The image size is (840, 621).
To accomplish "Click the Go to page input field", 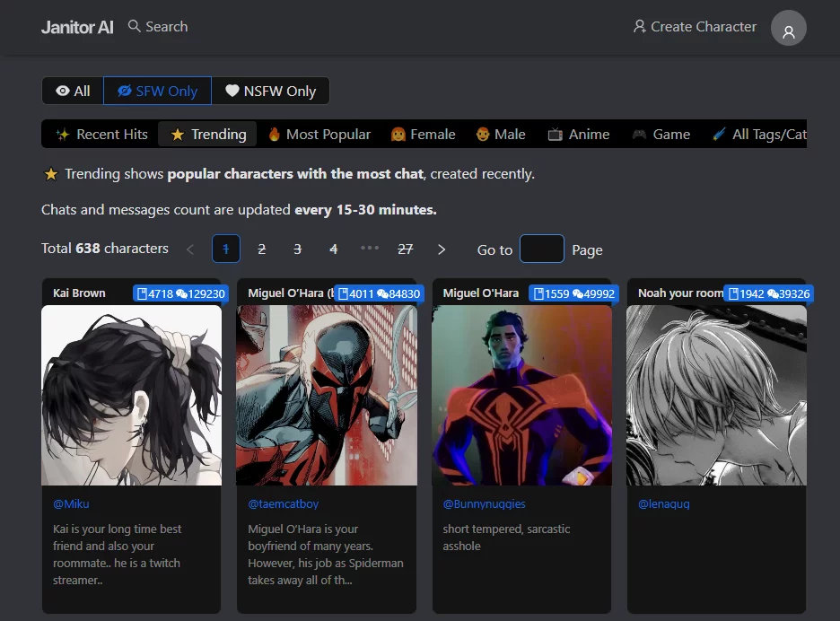I will [542, 249].
